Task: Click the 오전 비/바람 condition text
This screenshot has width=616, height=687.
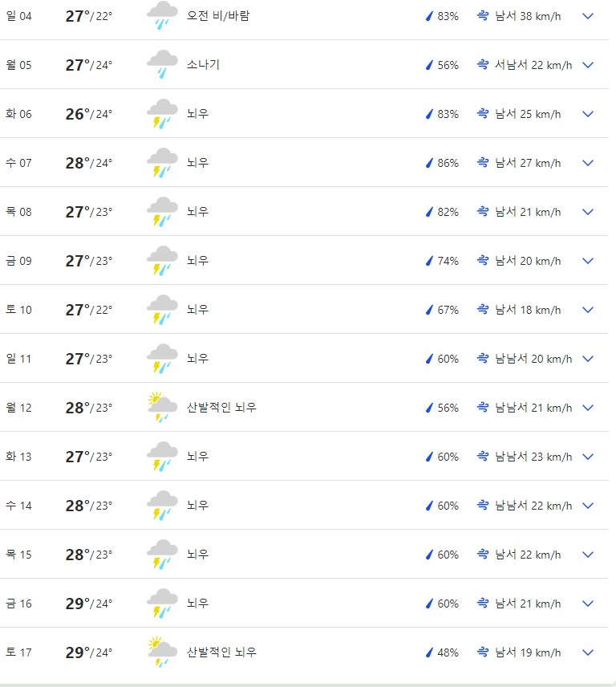Action: [217, 16]
